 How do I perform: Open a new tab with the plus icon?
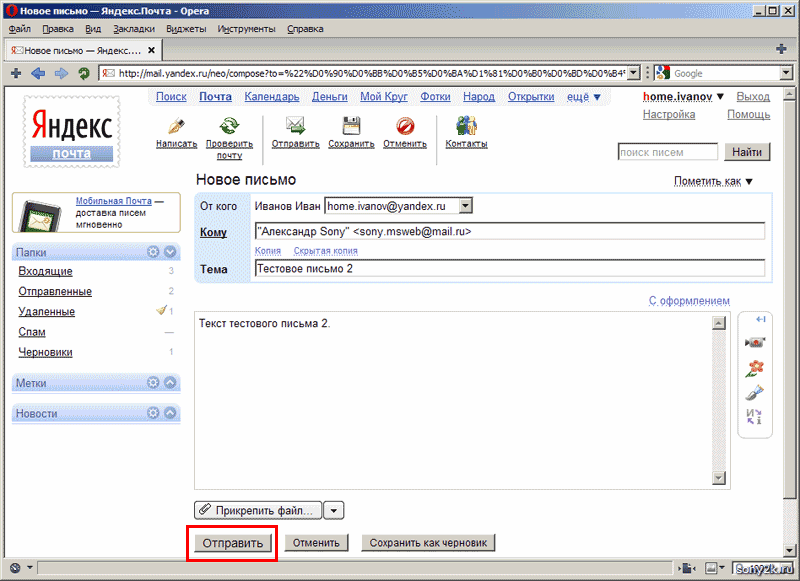click(781, 49)
